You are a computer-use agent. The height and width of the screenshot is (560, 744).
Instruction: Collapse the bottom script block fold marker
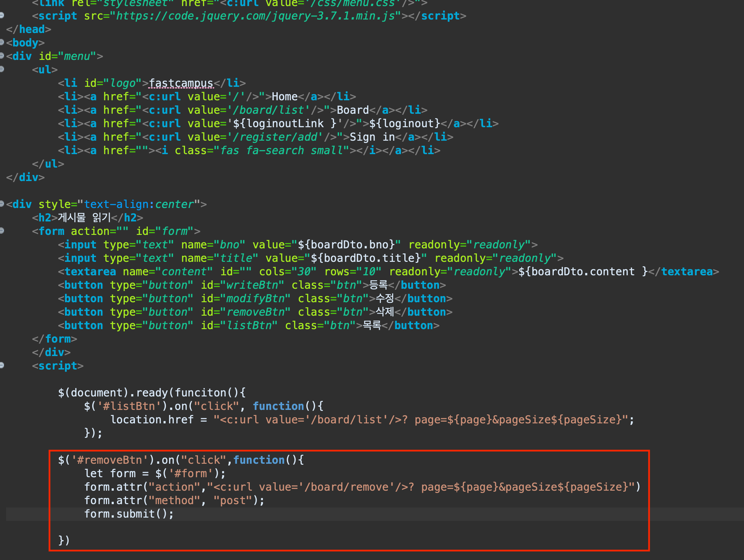(2, 365)
